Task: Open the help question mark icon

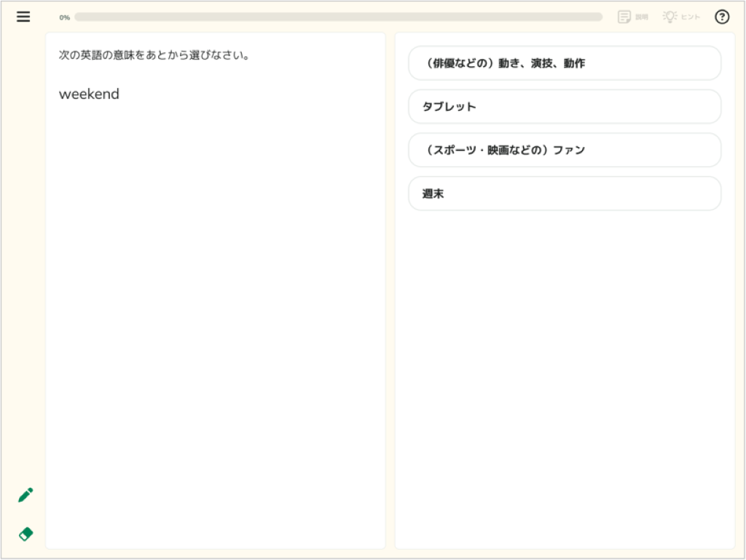Action: click(722, 17)
